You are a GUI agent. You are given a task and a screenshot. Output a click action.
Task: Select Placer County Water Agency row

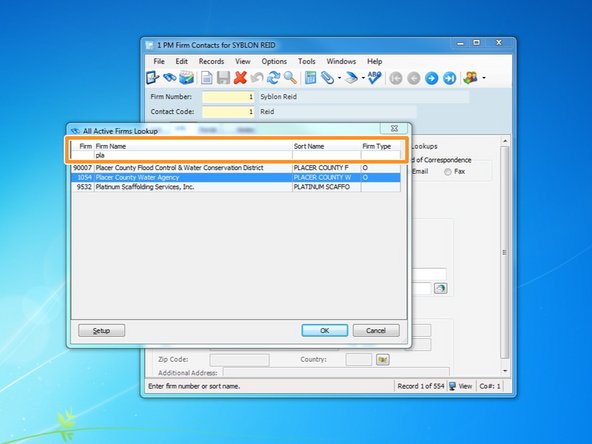click(x=236, y=177)
